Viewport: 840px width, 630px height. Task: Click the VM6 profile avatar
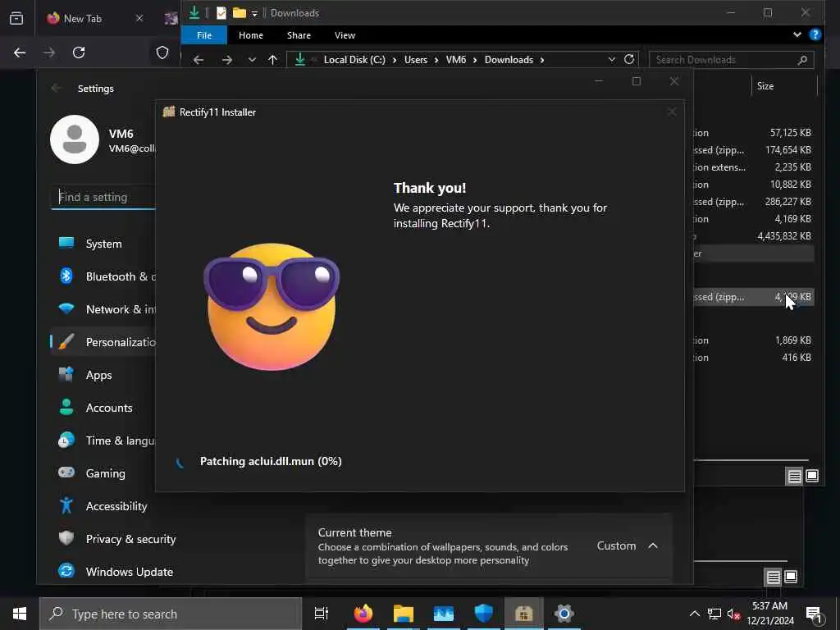coord(75,139)
